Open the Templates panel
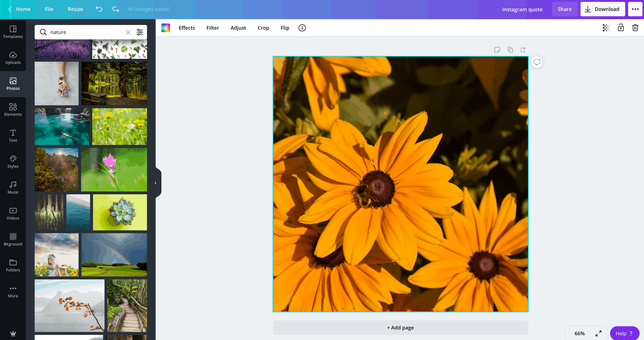 click(13, 32)
